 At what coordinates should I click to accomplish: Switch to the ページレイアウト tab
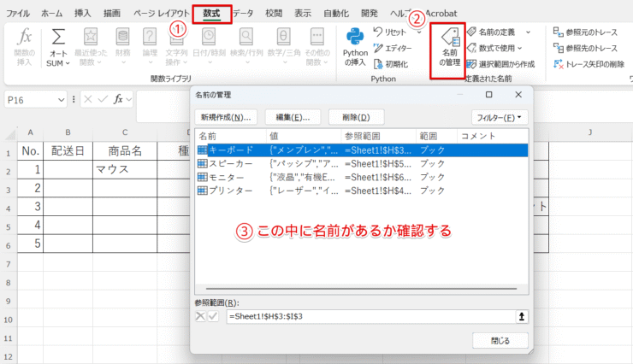pos(161,14)
